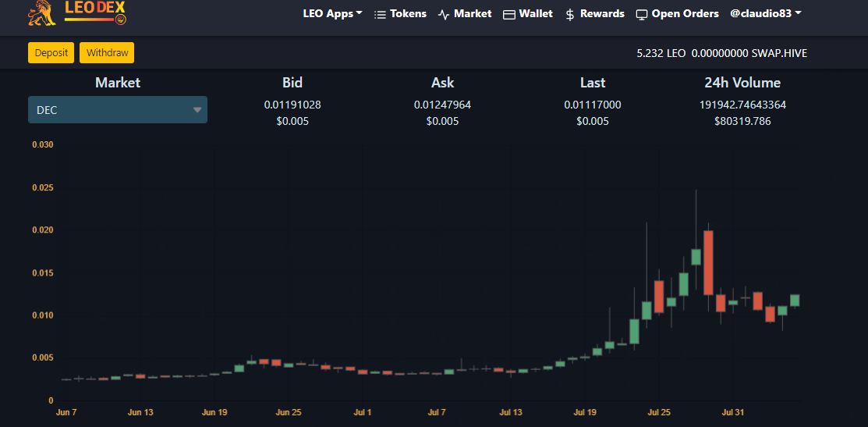Click the Jul 25 date axis label
This screenshot has width=868, height=427.
(x=659, y=413)
